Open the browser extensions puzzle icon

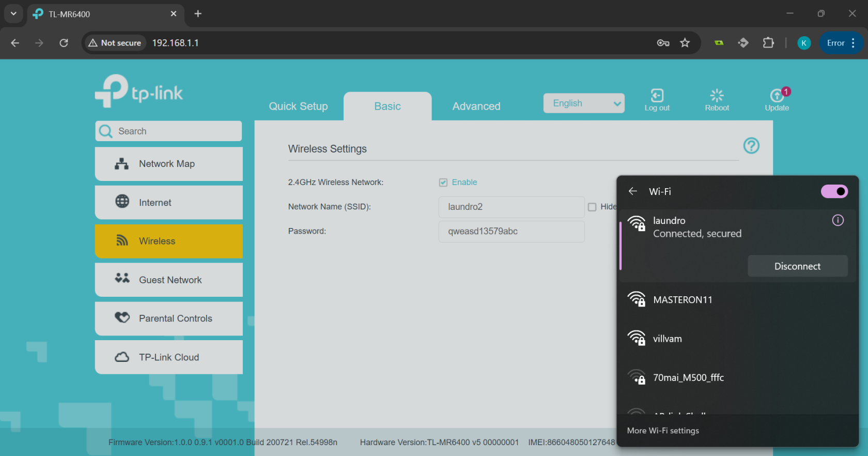768,43
